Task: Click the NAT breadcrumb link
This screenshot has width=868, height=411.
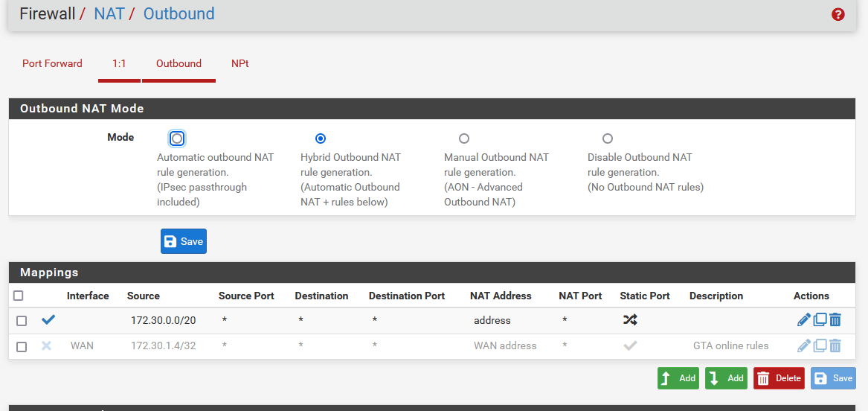Action: pyautogui.click(x=109, y=14)
